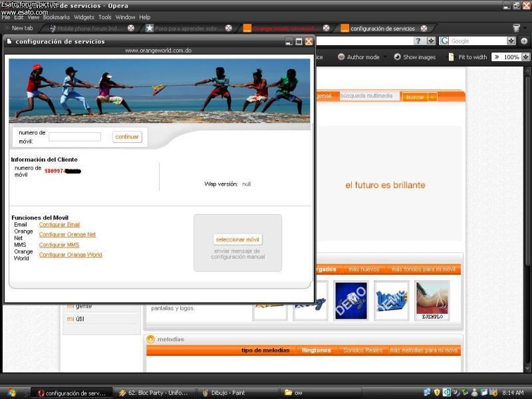Open the Widgets menu
Image resolution: width=532 pixels, height=399 pixels.
pyautogui.click(x=84, y=17)
